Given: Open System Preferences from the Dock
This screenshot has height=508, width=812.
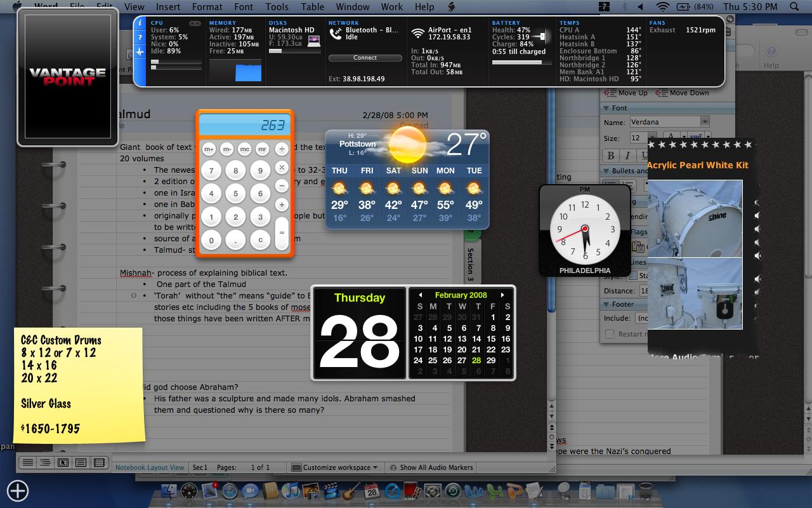Looking at the screenshot, I should (433, 491).
